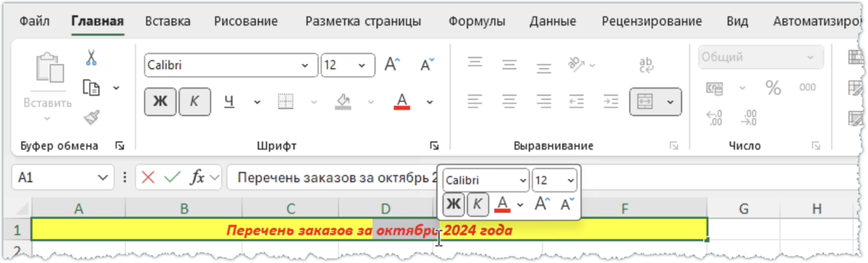This screenshot has width=868, height=263.
Task: Toggle italic К in the ribbon
Action: click(194, 102)
